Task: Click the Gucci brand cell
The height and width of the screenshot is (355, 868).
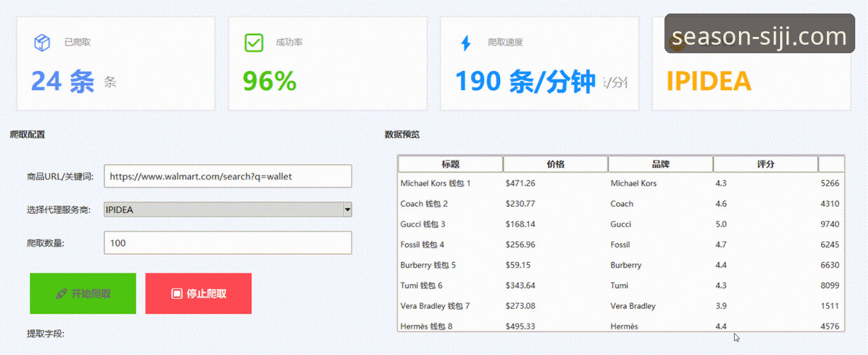Action: [x=621, y=224]
